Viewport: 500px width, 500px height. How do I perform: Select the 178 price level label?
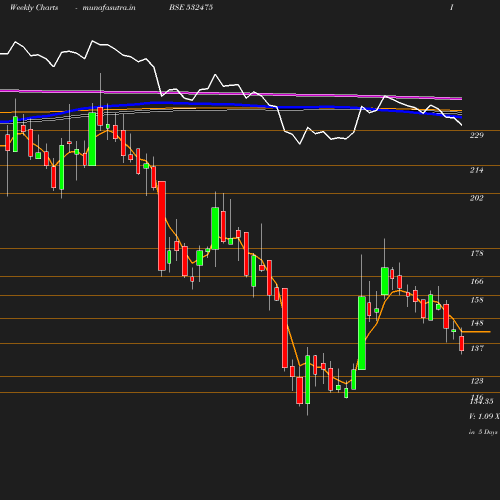click(477, 253)
